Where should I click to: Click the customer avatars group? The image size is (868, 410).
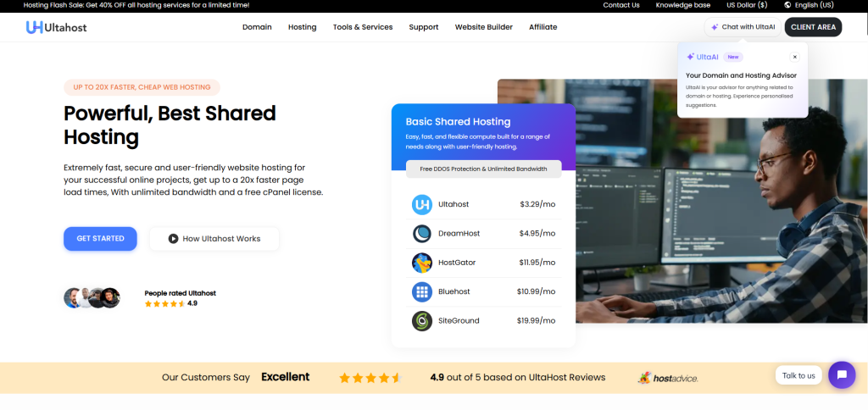pyautogui.click(x=92, y=298)
